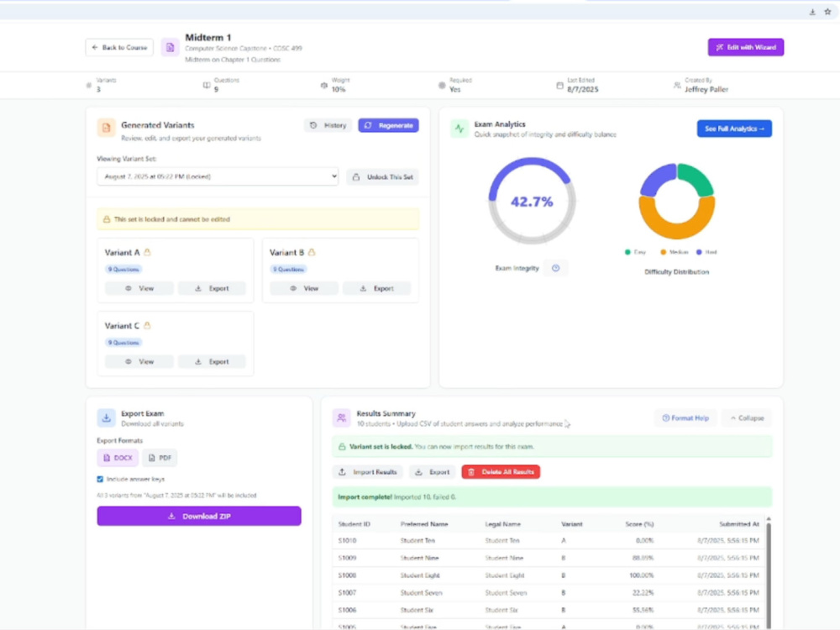This screenshot has height=630, width=840.
Task: Click the Score (%) column header
Action: tap(639, 524)
